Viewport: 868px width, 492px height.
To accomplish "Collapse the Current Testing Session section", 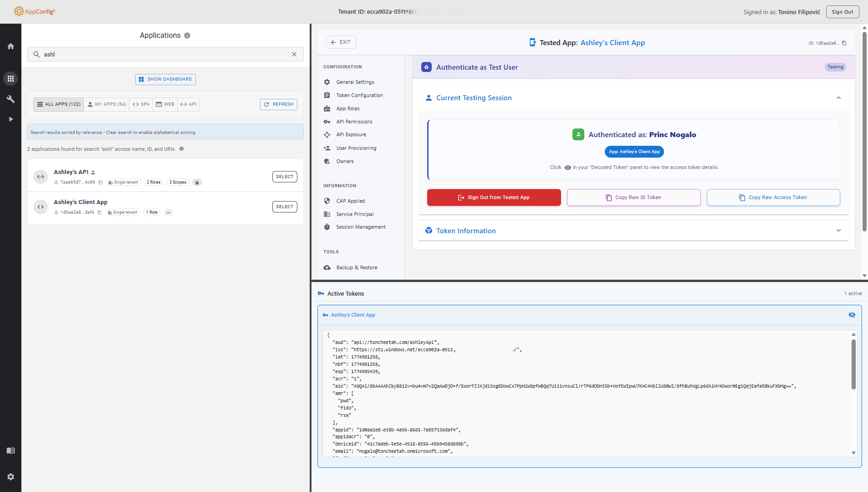I will 838,98.
